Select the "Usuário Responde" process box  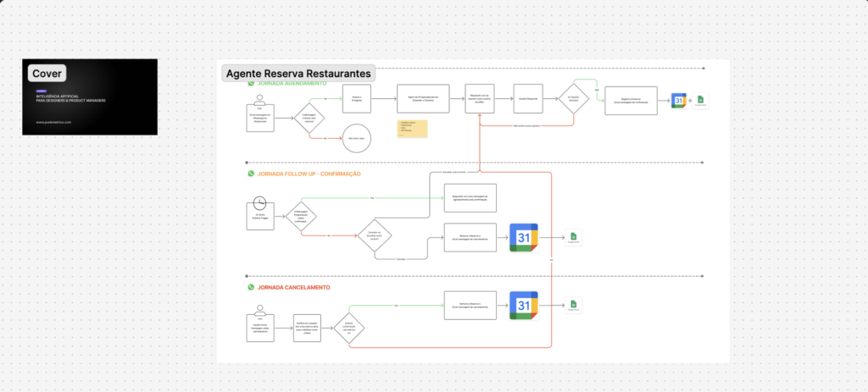coord(528,98)
